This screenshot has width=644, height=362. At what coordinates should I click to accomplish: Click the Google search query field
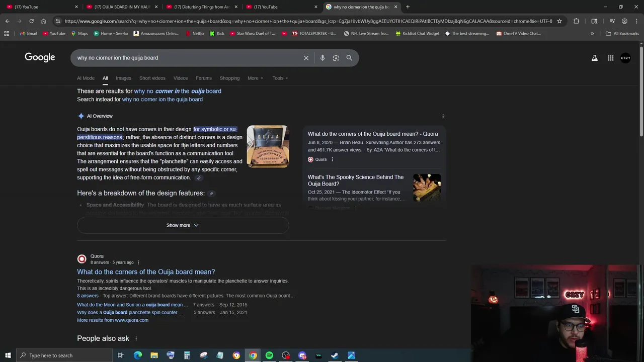pos(186,58)
